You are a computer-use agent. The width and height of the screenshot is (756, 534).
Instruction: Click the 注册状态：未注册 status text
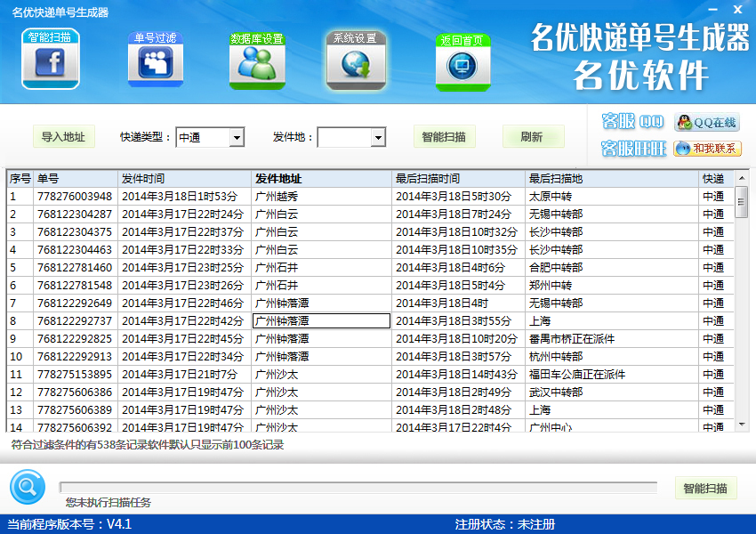click(x=505, y=524)
